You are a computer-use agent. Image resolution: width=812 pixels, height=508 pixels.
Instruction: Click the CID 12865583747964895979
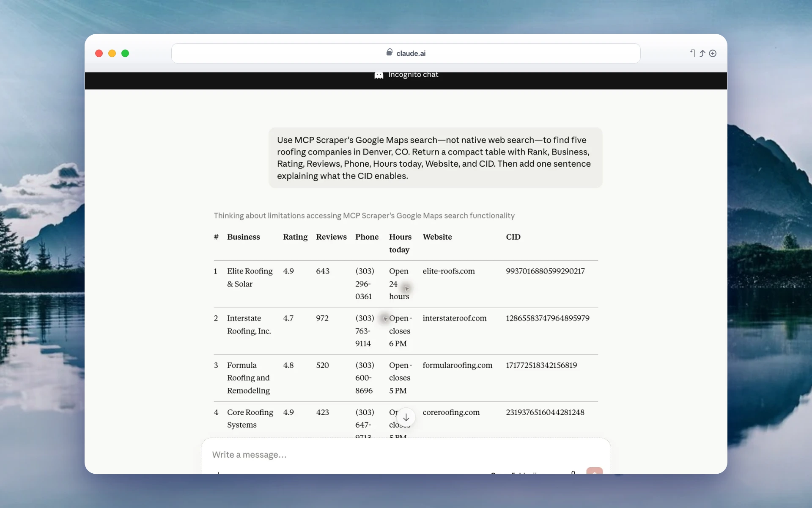548,318
